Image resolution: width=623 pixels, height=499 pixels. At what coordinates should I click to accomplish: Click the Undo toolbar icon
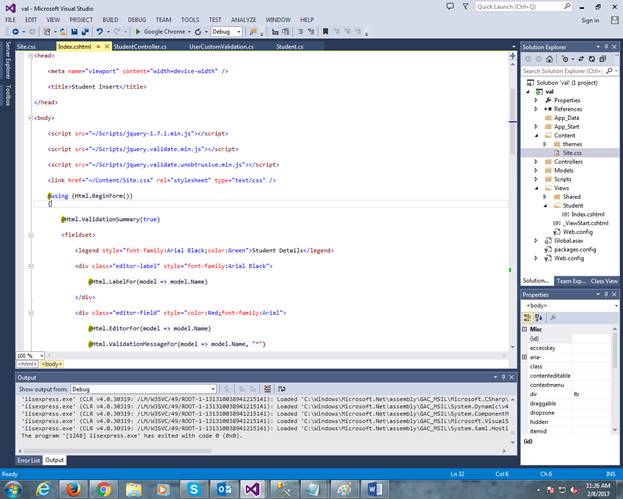(x=100, y=32)
